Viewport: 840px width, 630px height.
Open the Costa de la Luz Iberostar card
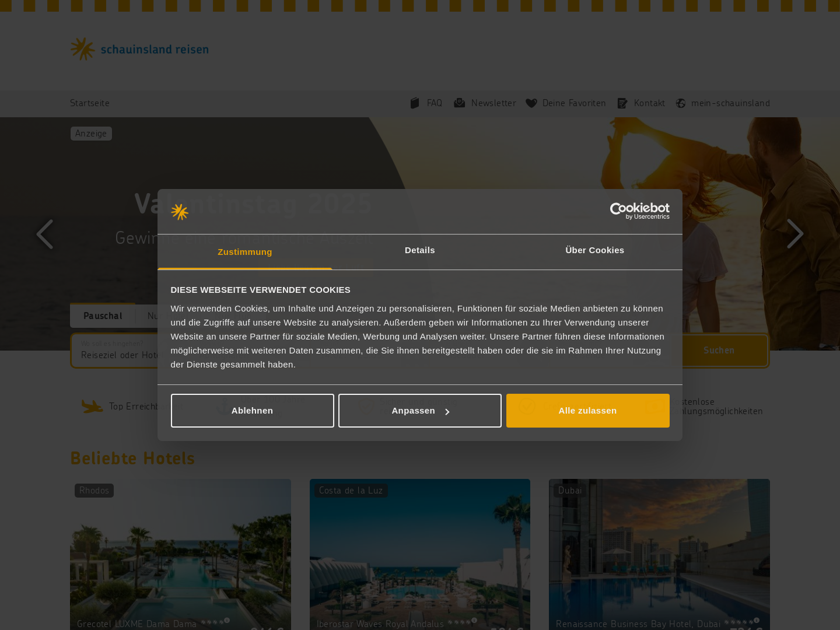[420, 554]
